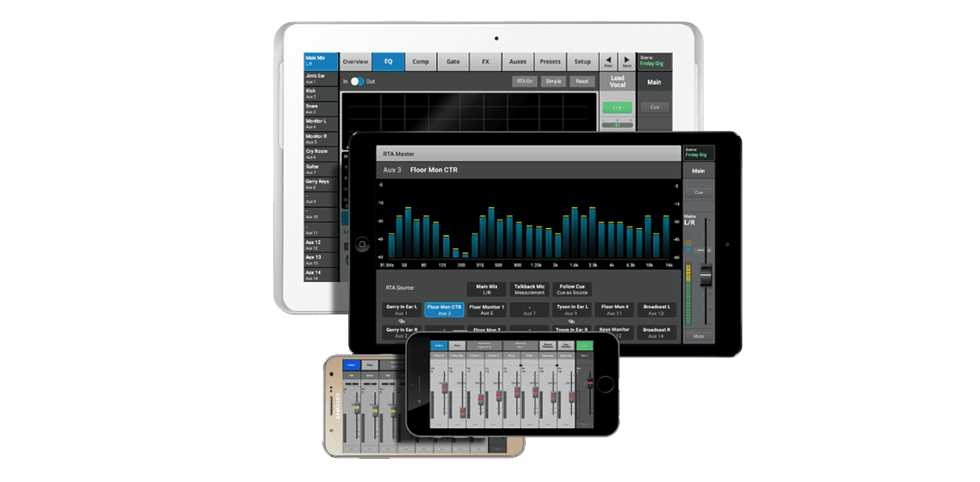
Task: Click the Reset button in EQ
Action: (x=582, y=82)
